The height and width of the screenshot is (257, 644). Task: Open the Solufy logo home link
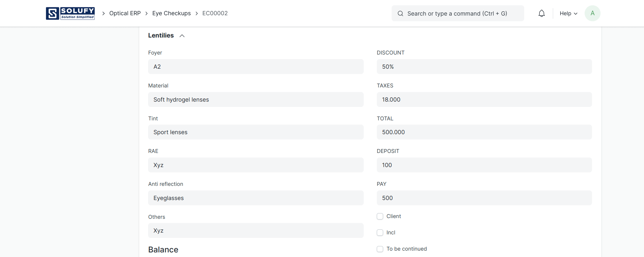click(x=70, y=13)
